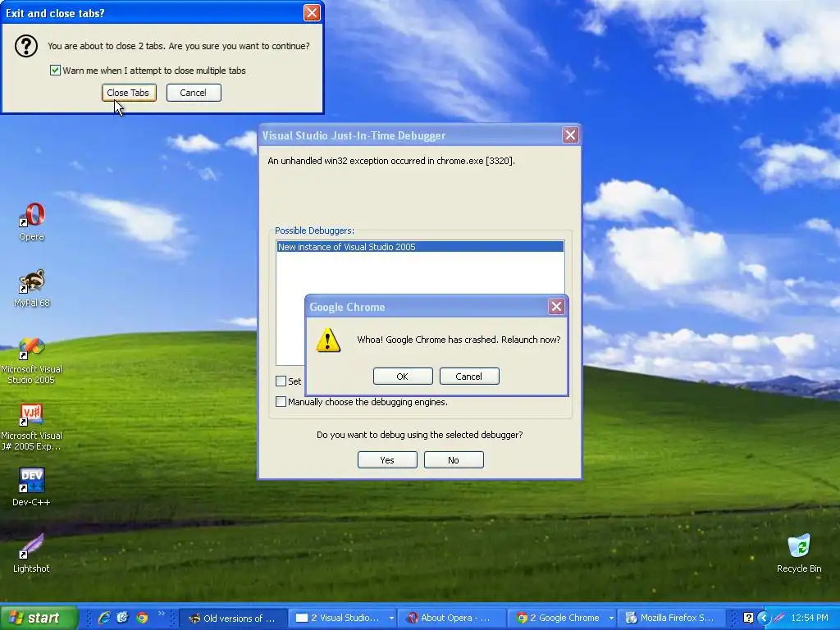840x630 pixels.
Task: Select the Microsoft Visual J# 2005 Express icon
Action: (x=32, y=427)
